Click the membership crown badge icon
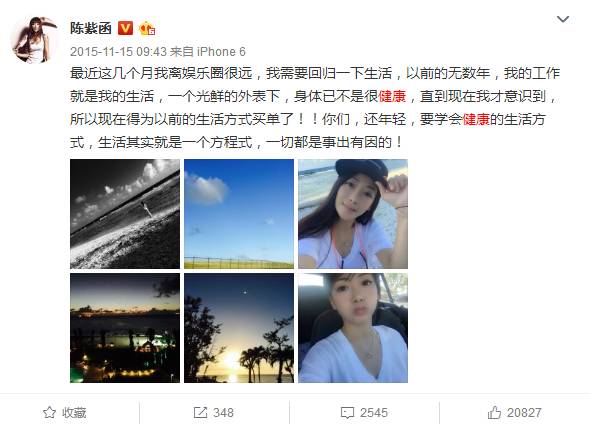590x427 pixels. pos(147,28)
